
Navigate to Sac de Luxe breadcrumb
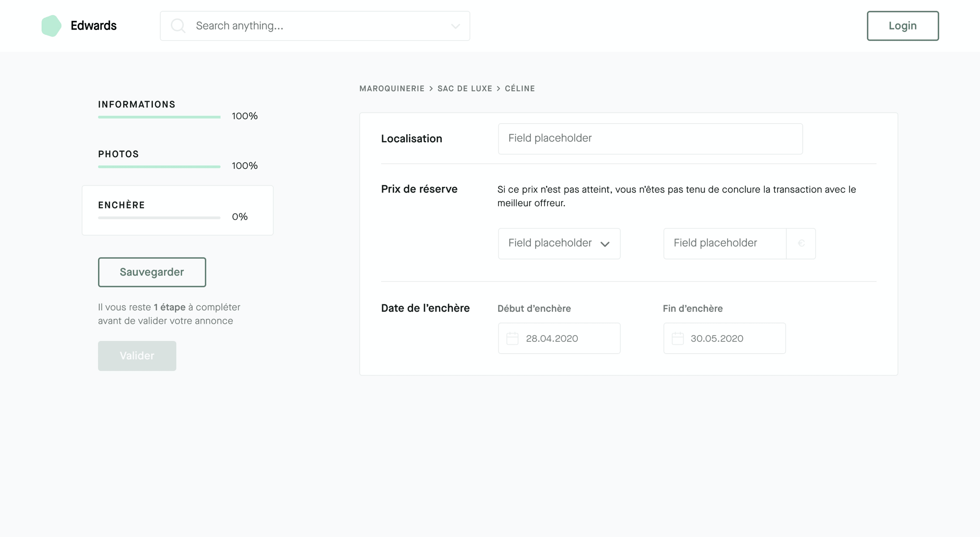(x=464, y=89)
